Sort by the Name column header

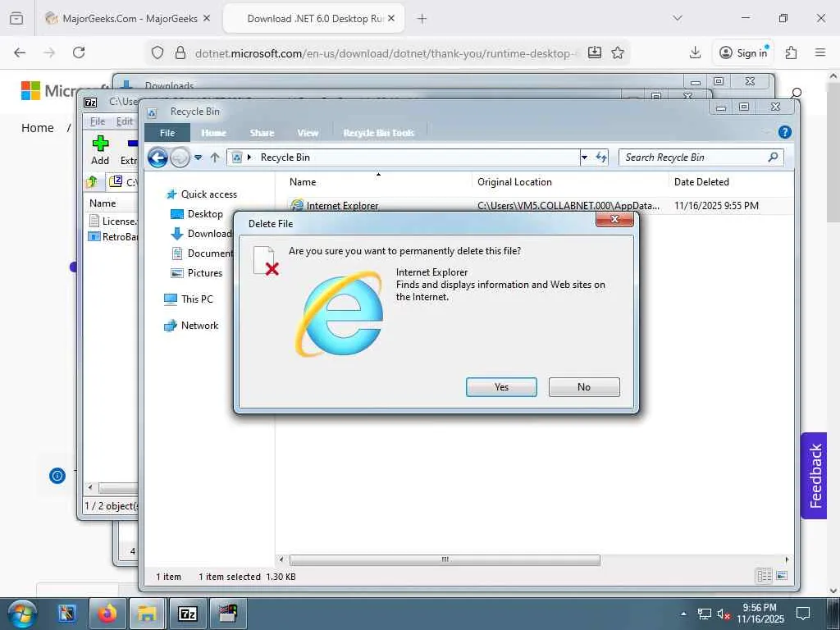(x=303, y=182)
